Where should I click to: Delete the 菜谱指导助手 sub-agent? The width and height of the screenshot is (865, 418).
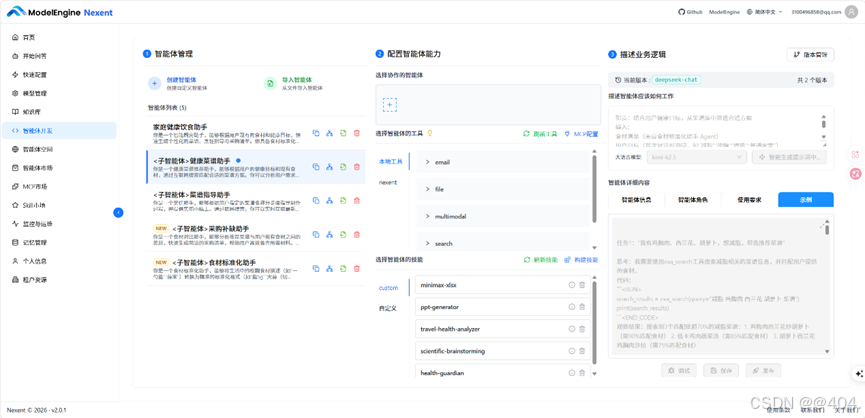tap(356, 201)
